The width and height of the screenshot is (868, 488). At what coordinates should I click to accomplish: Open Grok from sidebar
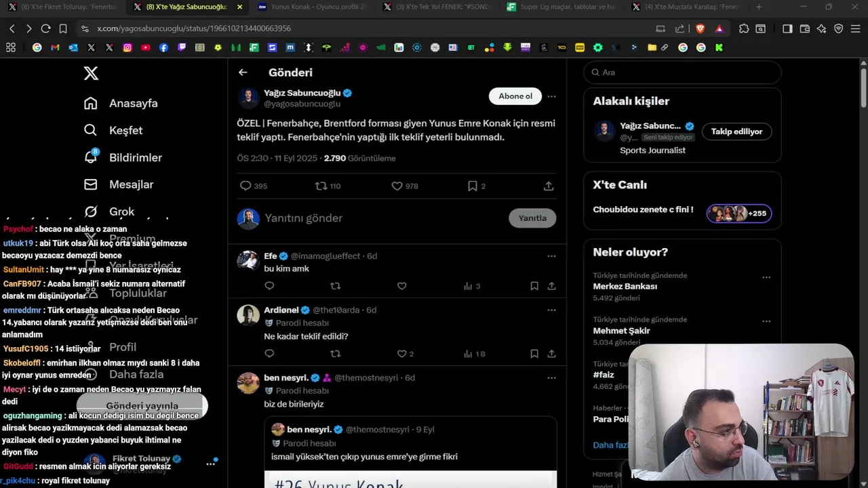click(109, 211)
